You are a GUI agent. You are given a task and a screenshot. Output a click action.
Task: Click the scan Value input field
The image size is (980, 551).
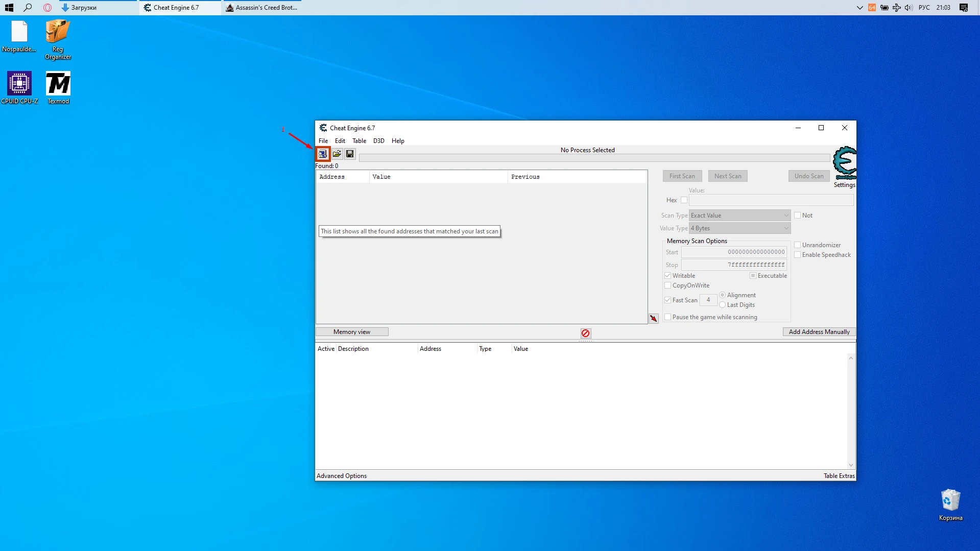click(x=771, y=200)
